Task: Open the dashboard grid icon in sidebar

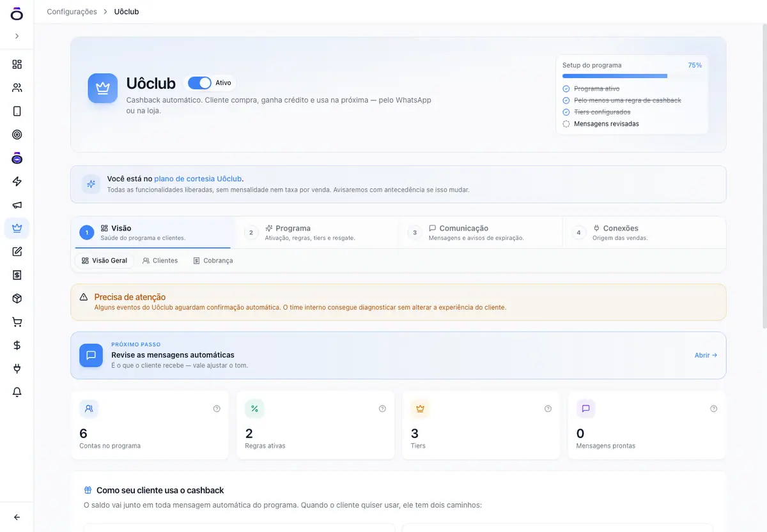Action: point(17,65)
